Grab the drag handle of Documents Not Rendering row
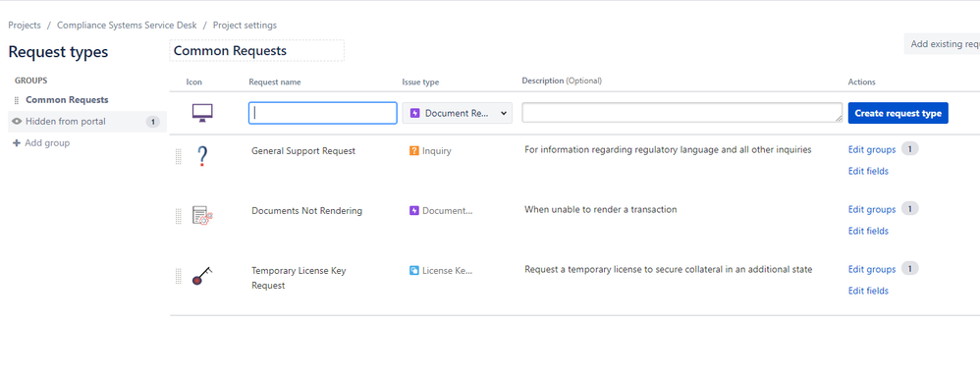 [x=178, y=216]
